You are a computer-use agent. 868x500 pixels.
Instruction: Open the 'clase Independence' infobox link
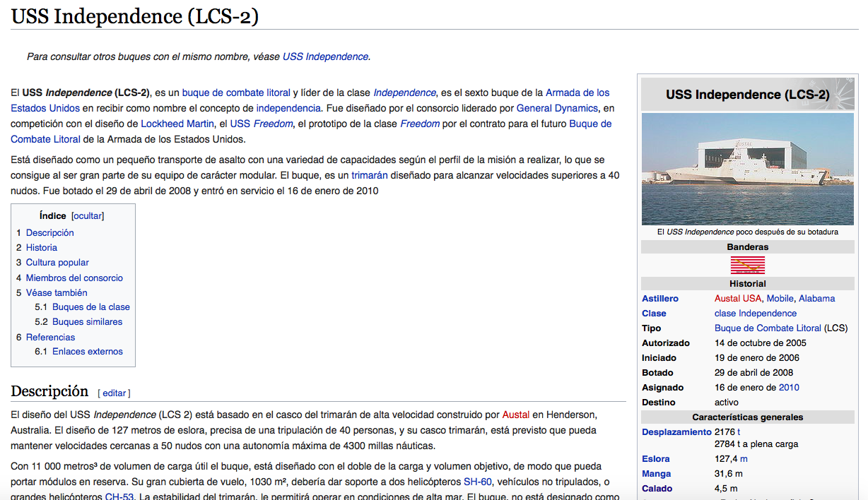coord(756,314)
